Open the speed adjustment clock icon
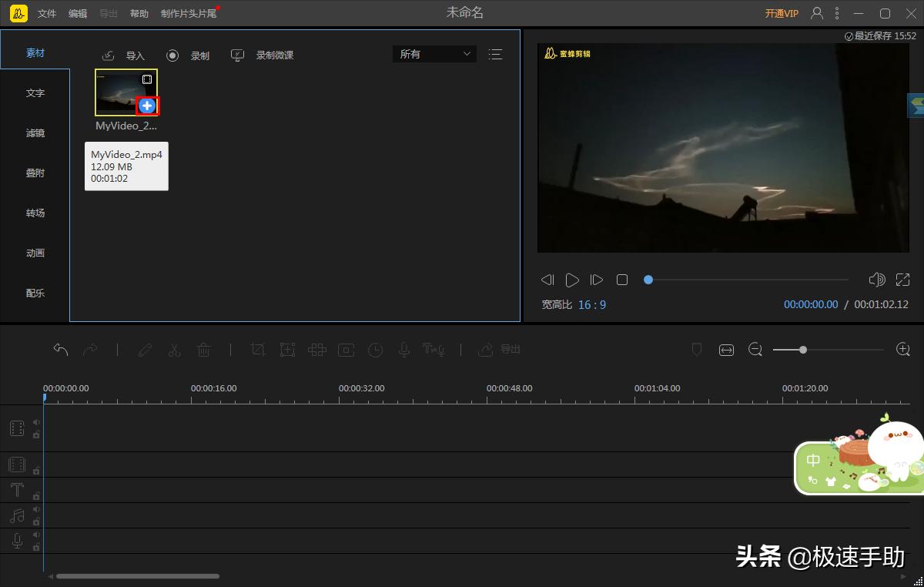Viewport: 924px width, 587px height. 375,349
